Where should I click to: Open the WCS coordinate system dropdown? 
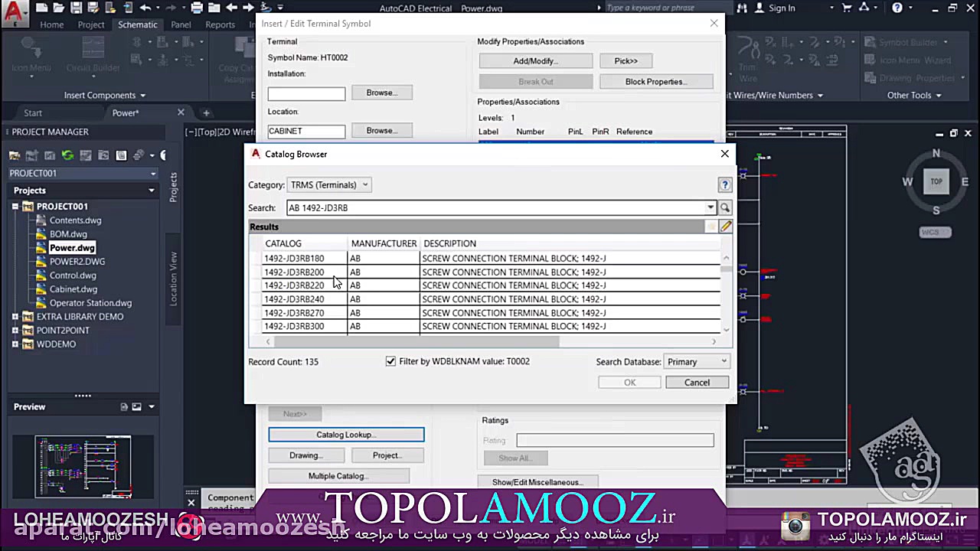point(936,233)
